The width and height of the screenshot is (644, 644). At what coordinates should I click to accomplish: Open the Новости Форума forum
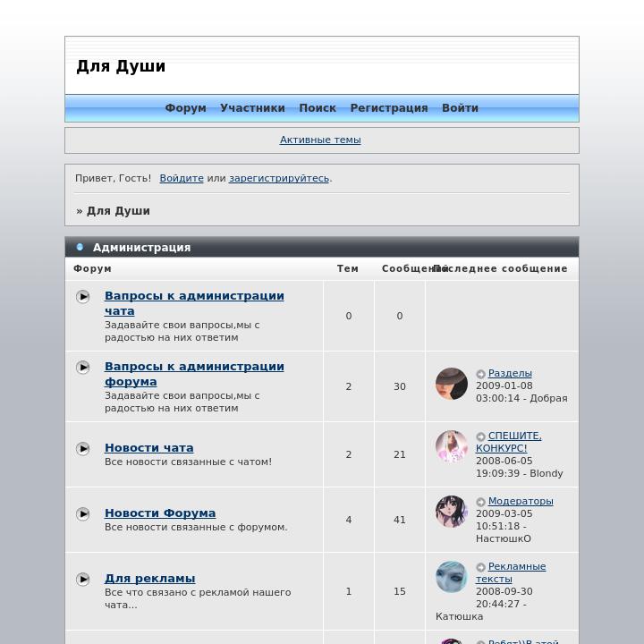click(160, 513)
